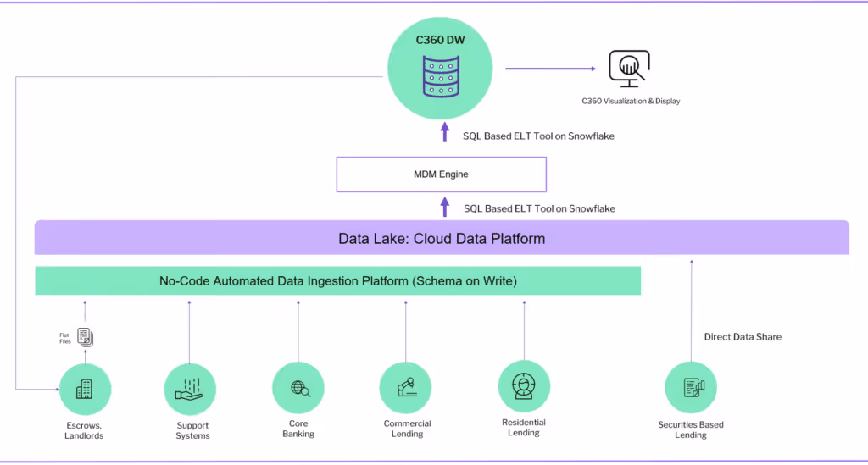Viewport: 868px width, 465px height.
Task: Select the Data Lake: Cloud Data Platform bar
Action: [442, 238]
